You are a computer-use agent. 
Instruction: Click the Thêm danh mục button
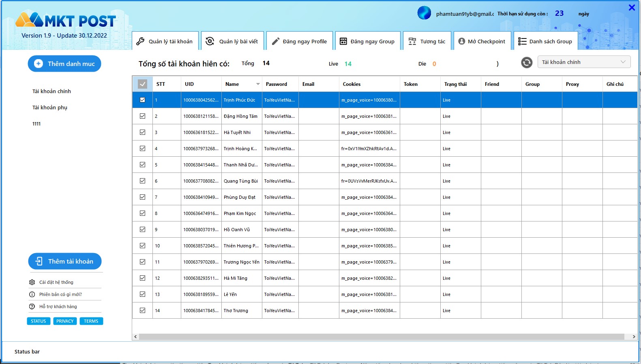click(64, 64)
